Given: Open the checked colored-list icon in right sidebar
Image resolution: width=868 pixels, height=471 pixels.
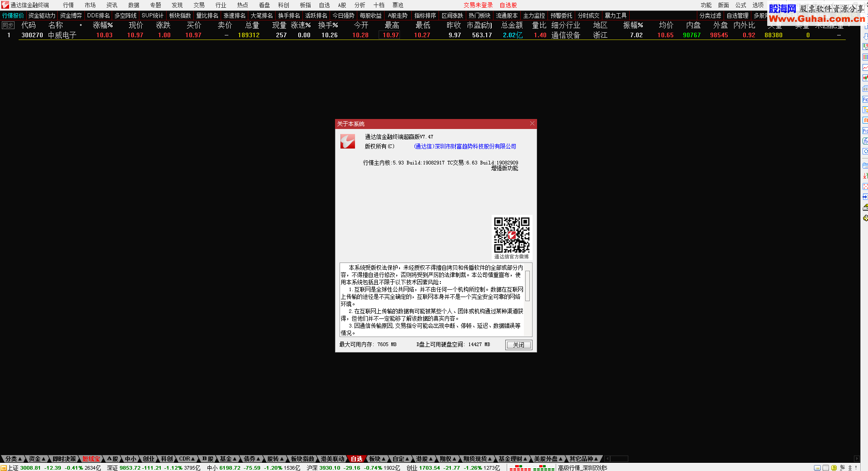Looking at the screenshot, I should click(865, 47).
